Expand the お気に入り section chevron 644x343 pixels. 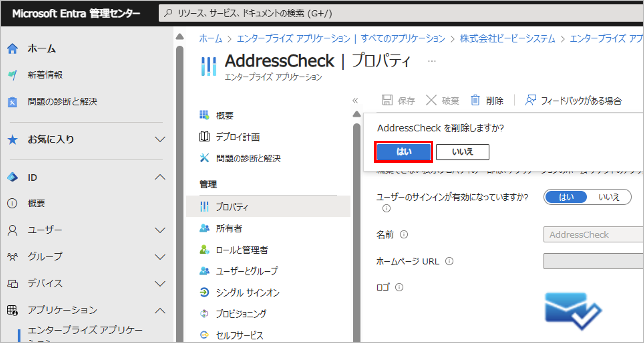tap(160, 139)
